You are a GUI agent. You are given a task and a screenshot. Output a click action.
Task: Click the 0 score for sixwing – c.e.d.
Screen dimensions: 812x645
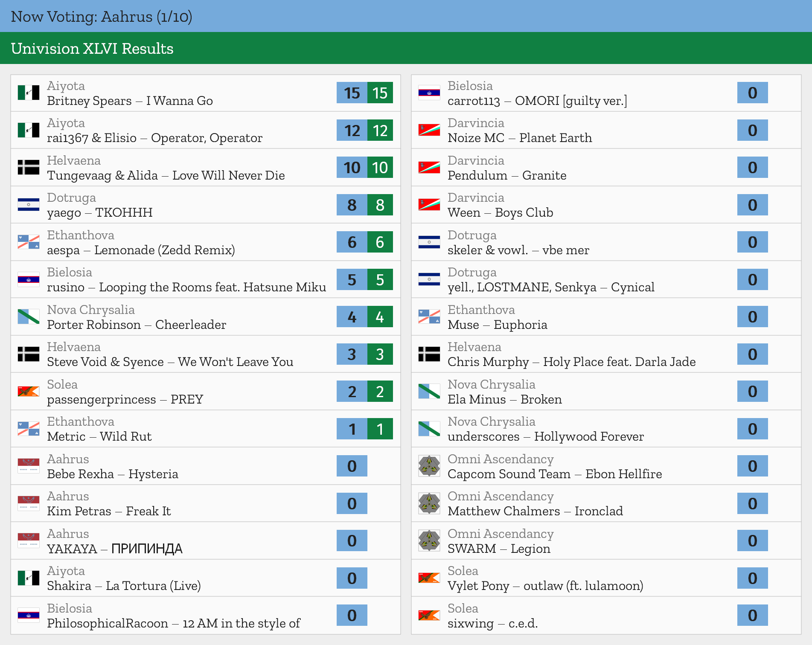(x=753, y=615)
